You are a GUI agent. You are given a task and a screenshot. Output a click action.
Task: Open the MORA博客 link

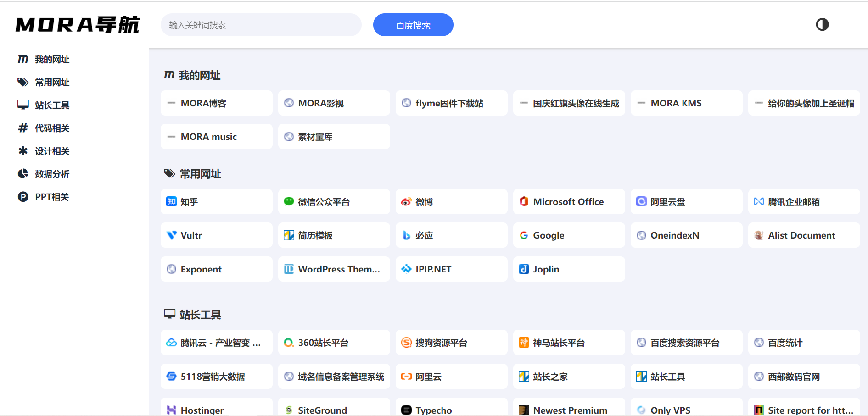point(216,103)
